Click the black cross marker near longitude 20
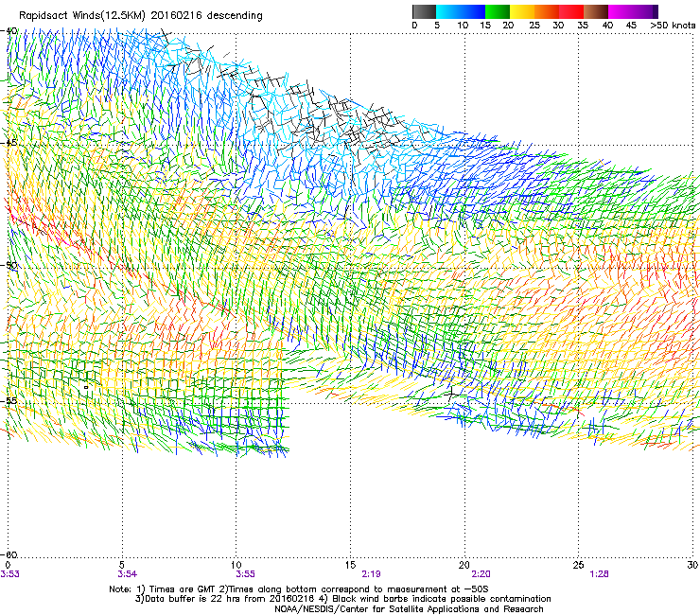 (x=451, y=394)
